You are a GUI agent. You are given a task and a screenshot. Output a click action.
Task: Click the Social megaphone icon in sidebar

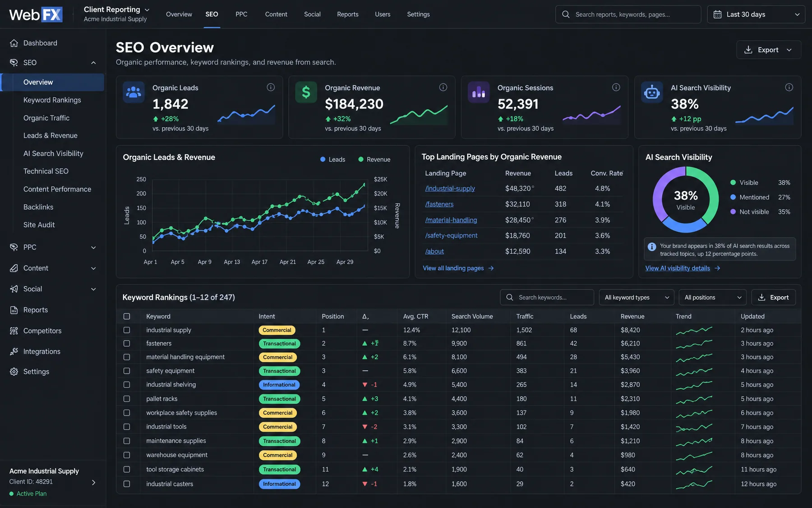[x=14, y=289]
